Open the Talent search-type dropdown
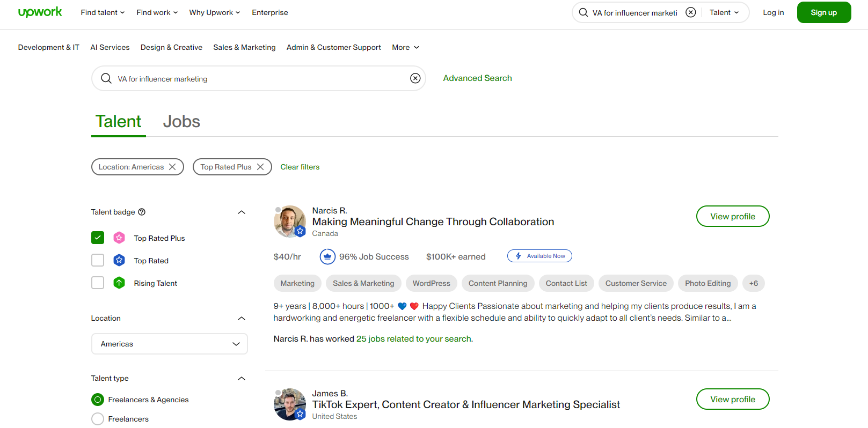The width and height of the screenshot is (868, 428). click(x=724, y=12)
